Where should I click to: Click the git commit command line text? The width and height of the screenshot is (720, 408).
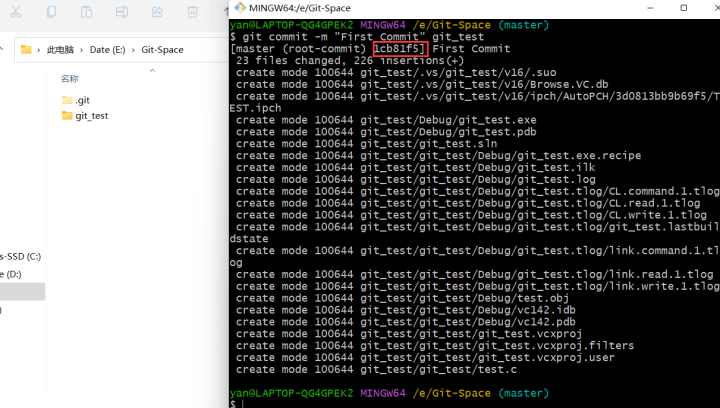point(363,37)
